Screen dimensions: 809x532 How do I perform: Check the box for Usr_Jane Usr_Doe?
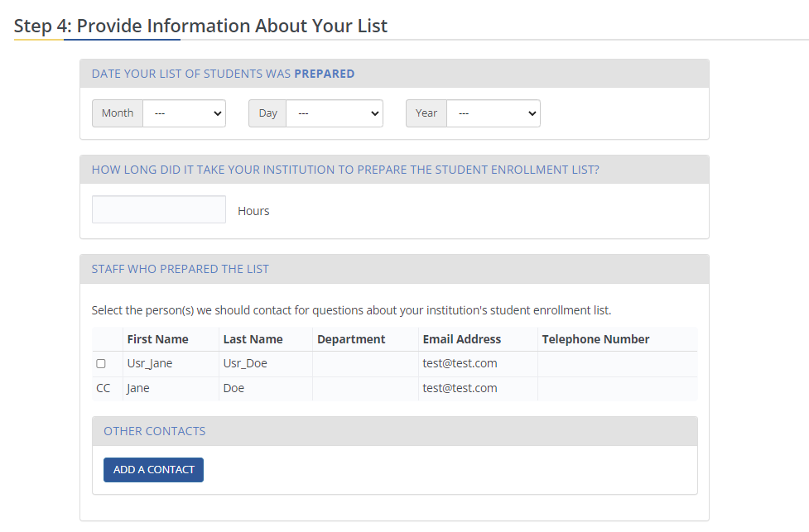pos(101,363)
